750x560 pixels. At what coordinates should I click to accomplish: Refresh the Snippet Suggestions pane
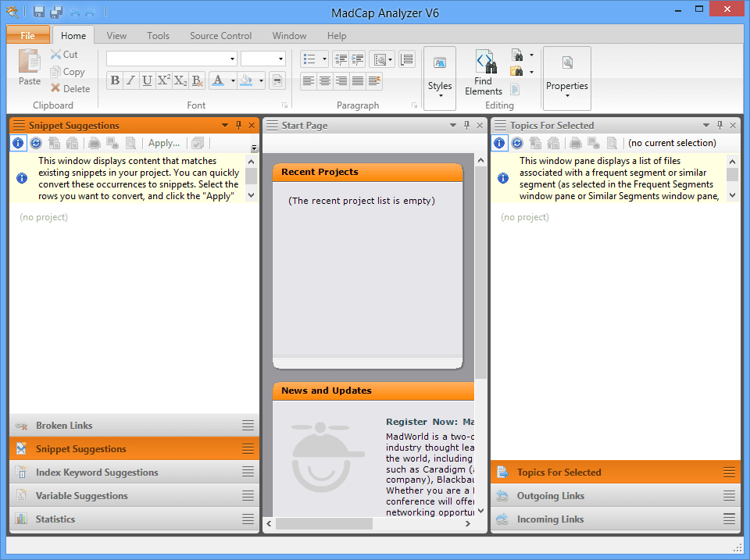[36, 143]
